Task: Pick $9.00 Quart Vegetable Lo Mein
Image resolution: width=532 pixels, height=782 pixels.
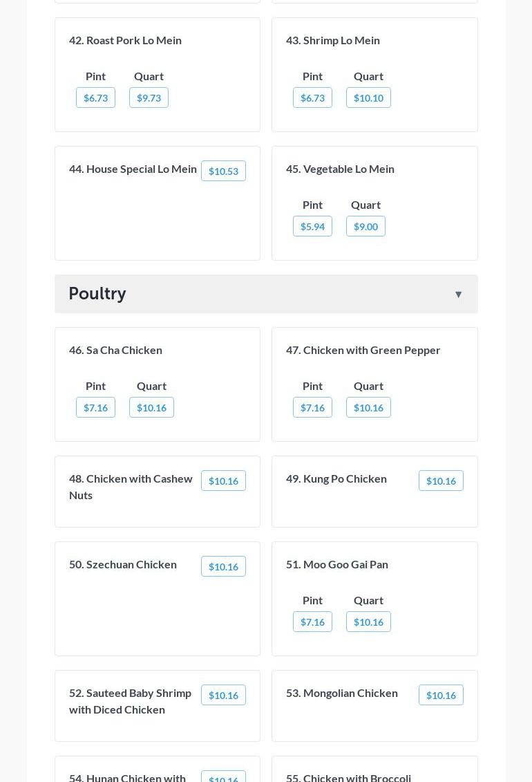Action: (365, 226)
